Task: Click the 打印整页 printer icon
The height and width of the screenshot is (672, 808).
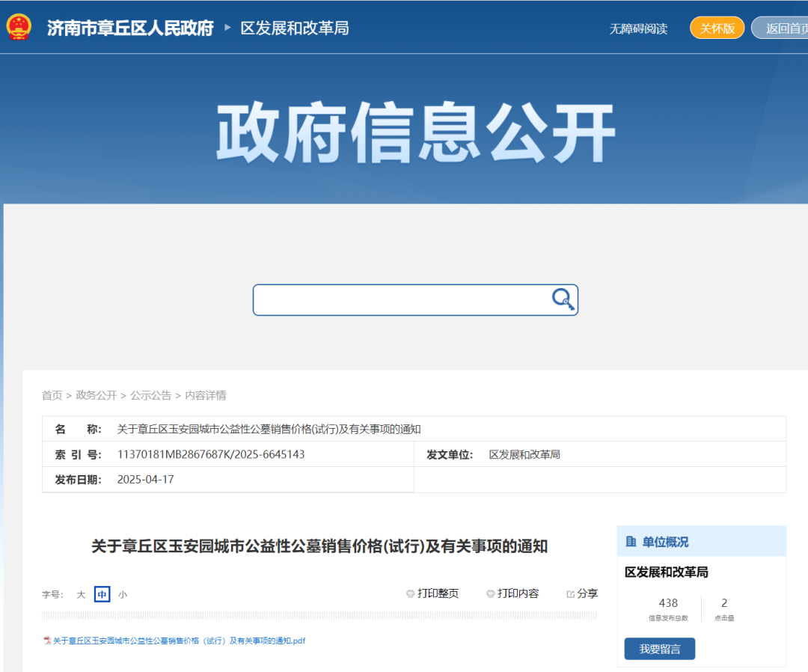Action: [411, 593]
